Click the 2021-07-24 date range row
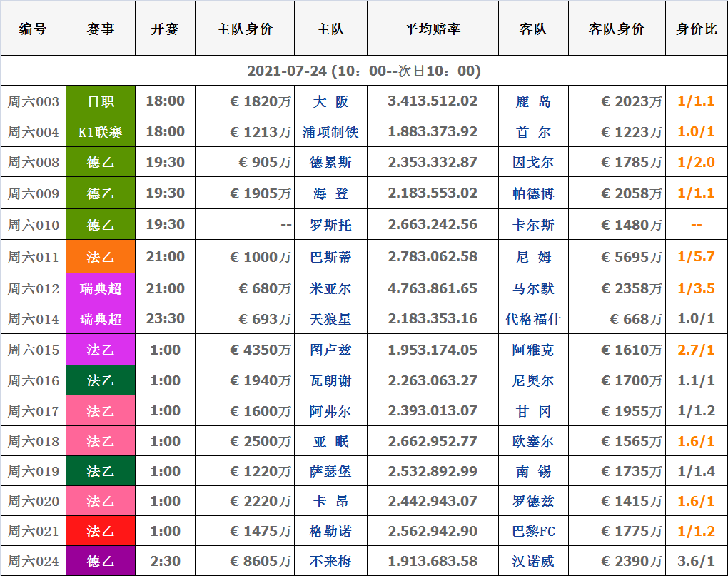Screen dimensions: 728x576 pyautogui.click(x=364, y=71)
